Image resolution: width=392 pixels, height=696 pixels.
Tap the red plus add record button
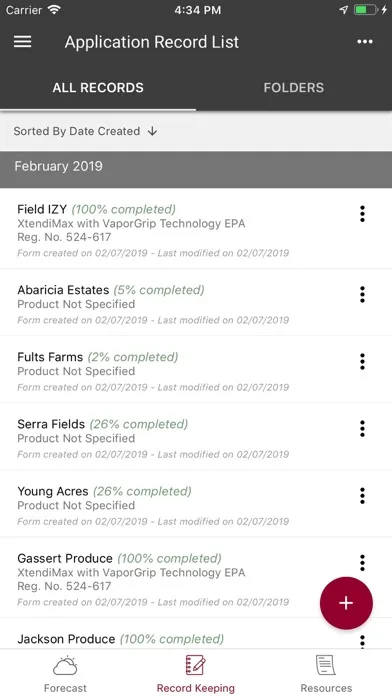[346, 603]
